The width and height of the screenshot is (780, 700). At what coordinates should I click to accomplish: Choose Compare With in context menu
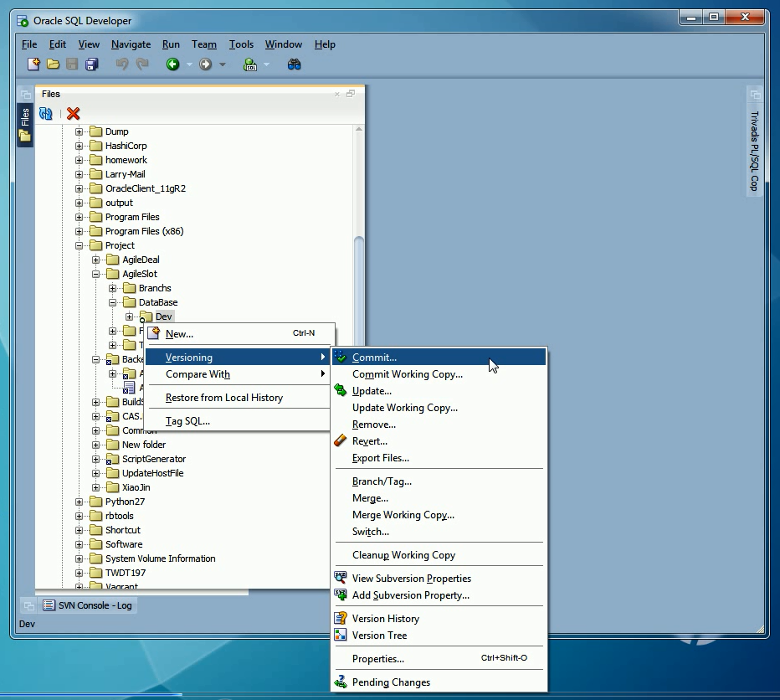point(239,374)
